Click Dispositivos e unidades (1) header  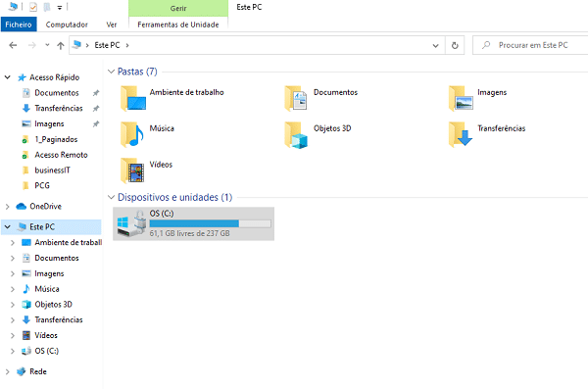(175, 197)
